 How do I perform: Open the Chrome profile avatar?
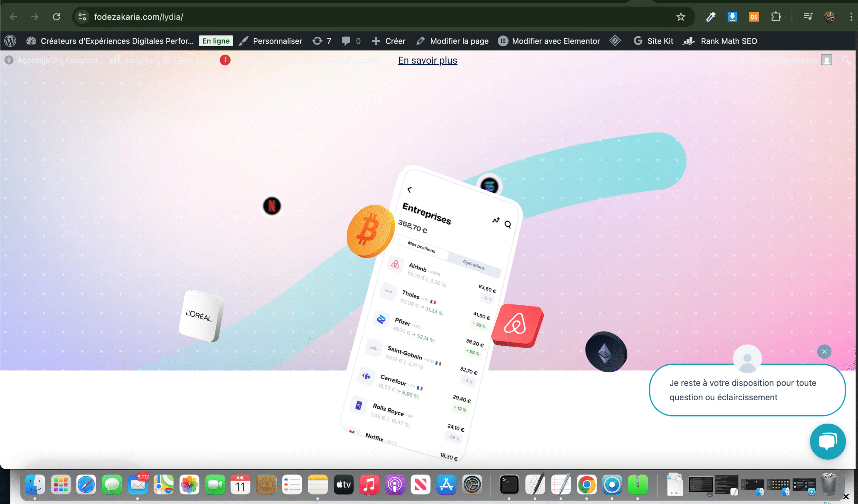[x=830, y=17]
